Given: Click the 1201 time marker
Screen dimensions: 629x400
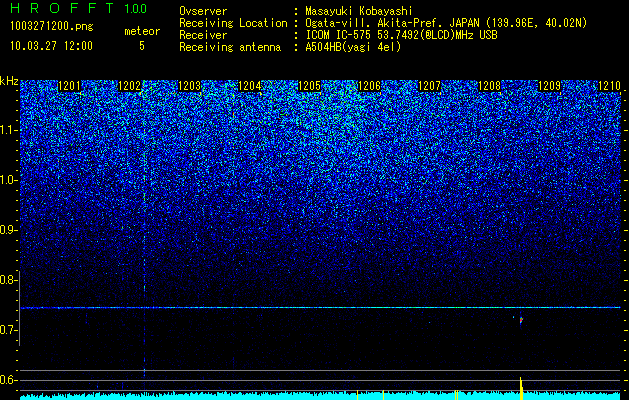Looking at the screenshot, I should [69, 86].
